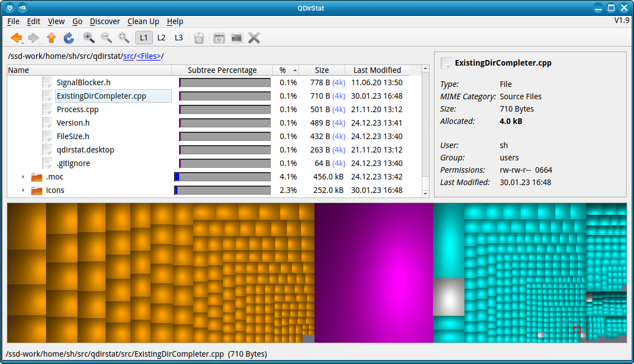Open the Help menu

pos(175,21)
